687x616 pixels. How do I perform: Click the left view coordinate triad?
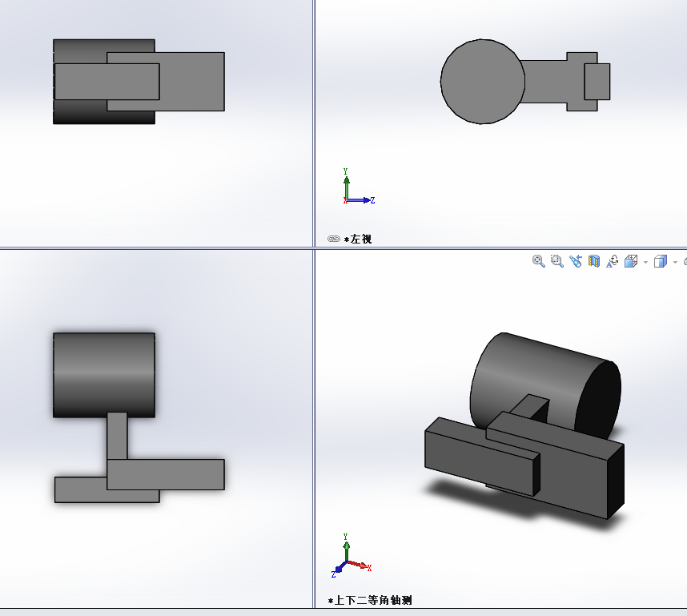point(358,187)
